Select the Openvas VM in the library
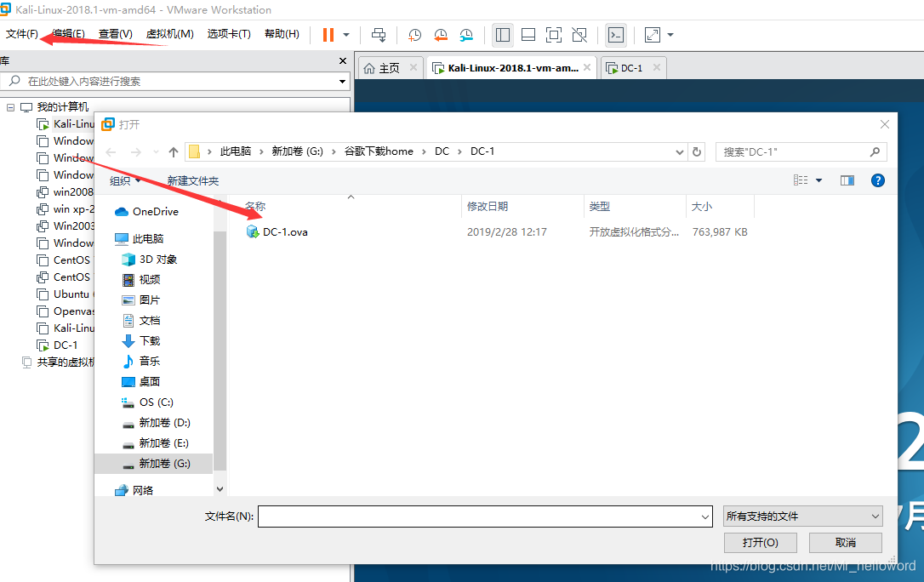 64,311
